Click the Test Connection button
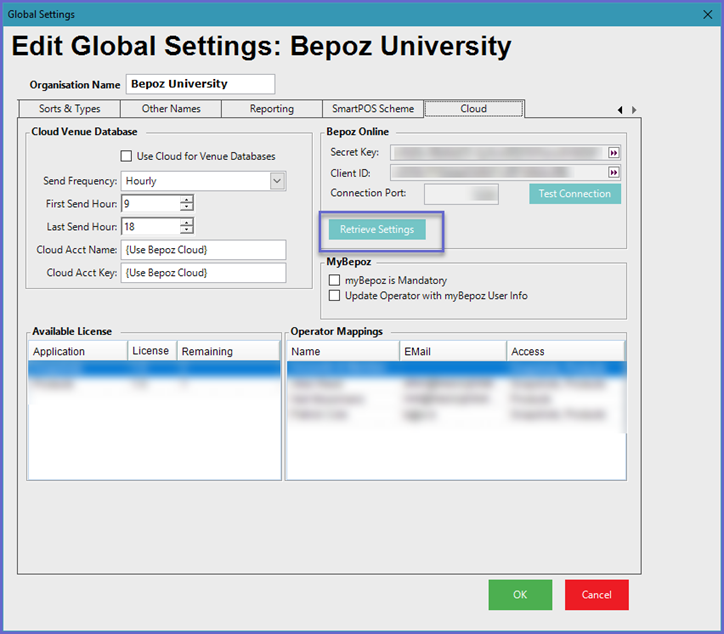Image resolution: width=724 pixels, height=634 pixels. tap(574, 194)
